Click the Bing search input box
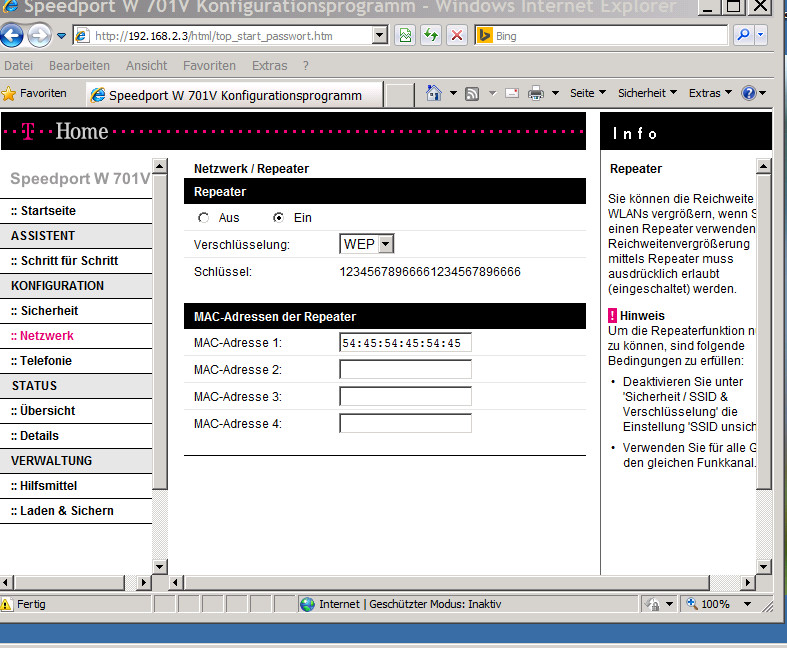The height and width of the screenshot is (648, 787). point(610,36)
